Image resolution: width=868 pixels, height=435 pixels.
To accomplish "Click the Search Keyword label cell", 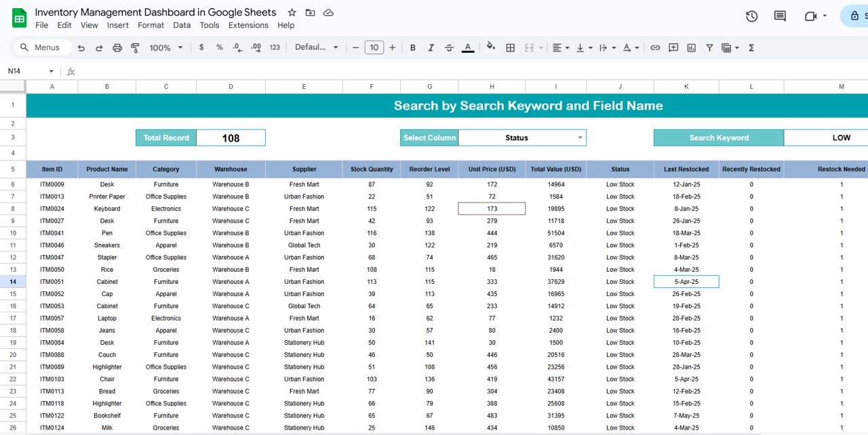I will point(719,138).
